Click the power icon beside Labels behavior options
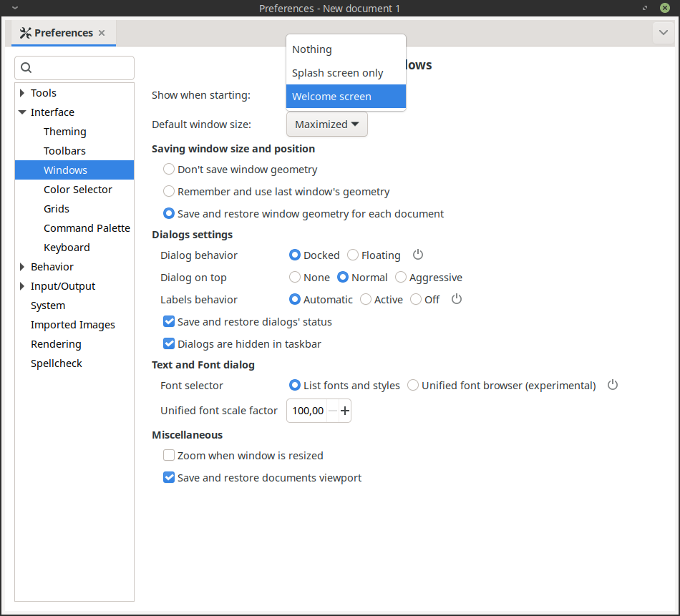Image resolution: width=680 pixels, height=616 pixels. tap(457, 299)
